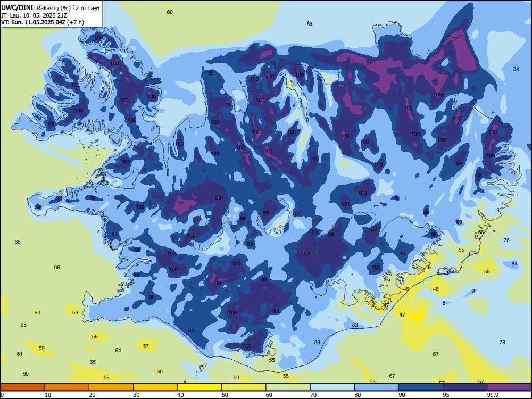This screenshot has width=532, height=399.
Task: Click the dark orange 0–10 legend swatch
Action: (22, 387)
